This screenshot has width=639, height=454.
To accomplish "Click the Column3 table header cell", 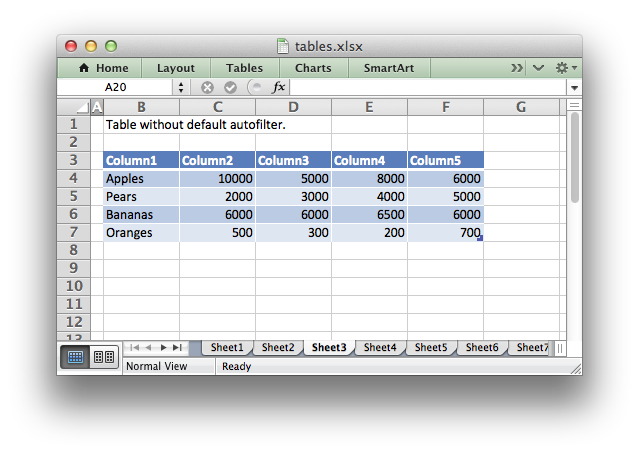I will (293, 160).
